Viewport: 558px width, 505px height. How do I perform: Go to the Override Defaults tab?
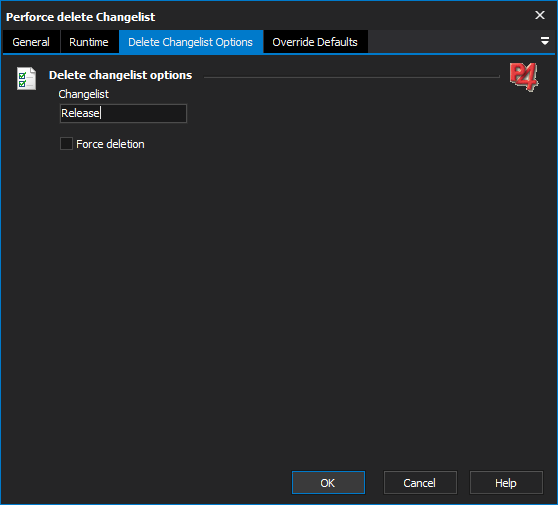315,42
